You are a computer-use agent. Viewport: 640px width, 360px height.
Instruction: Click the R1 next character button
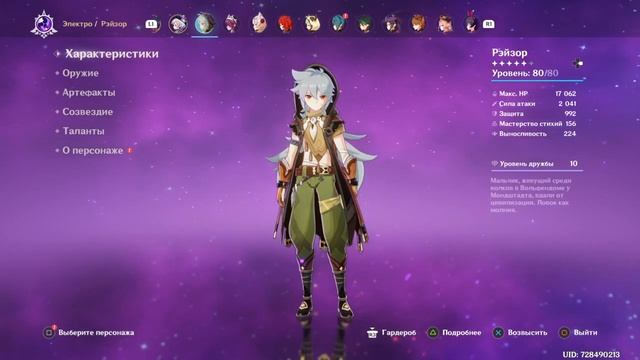pyautogui.click(x=489, y=24)
